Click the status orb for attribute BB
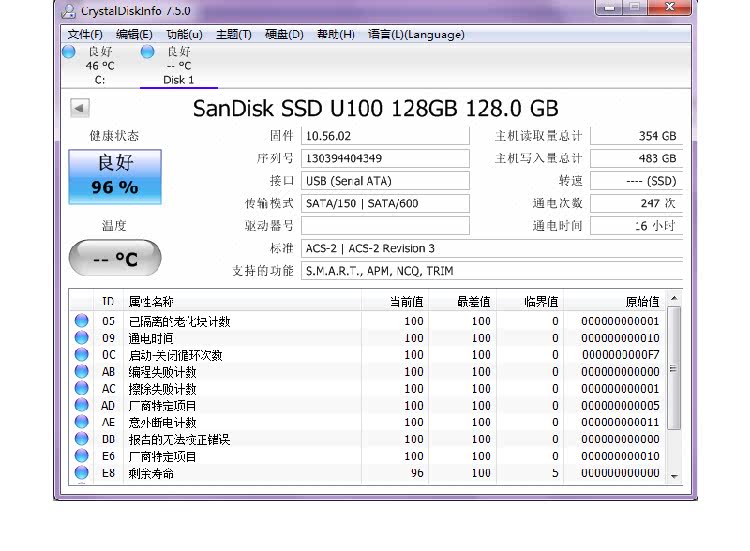750x551 pixels. point(82,439)
